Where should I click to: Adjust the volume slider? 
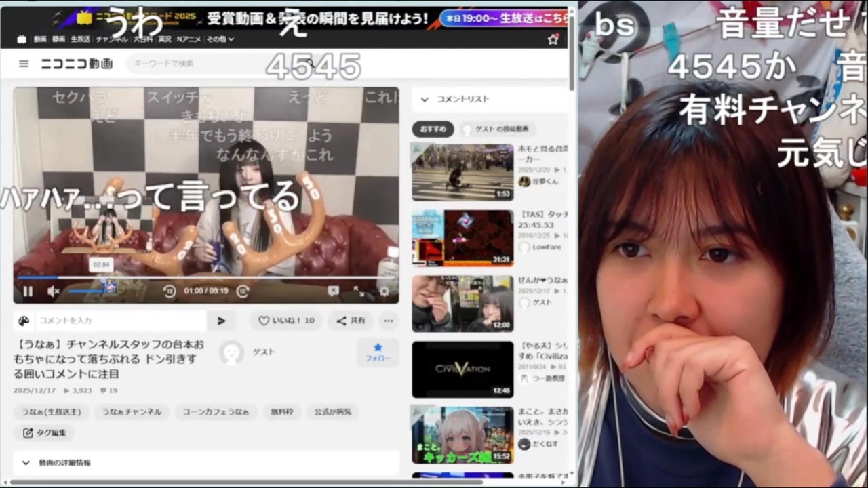pos(88,291)
